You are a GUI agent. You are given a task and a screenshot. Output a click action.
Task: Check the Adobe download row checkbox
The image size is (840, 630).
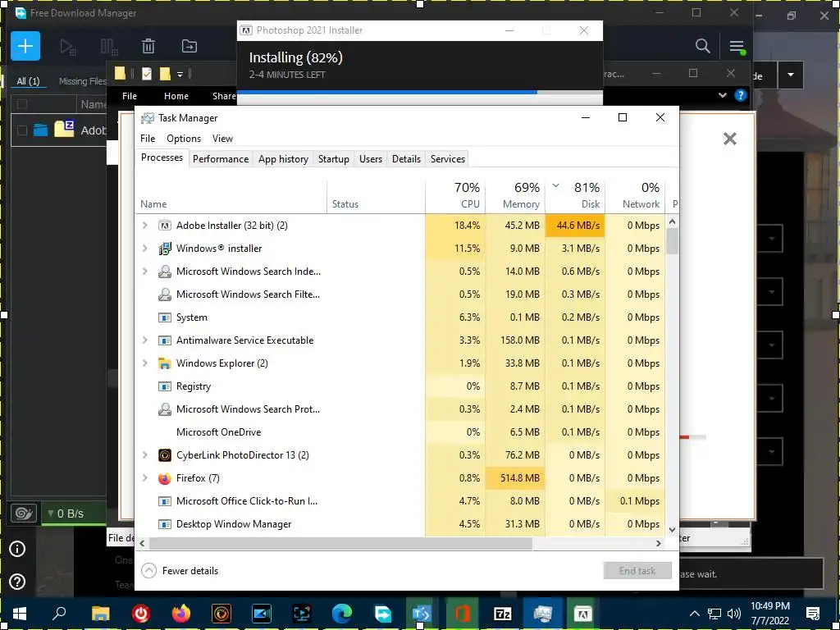click(x=22, y=130)
